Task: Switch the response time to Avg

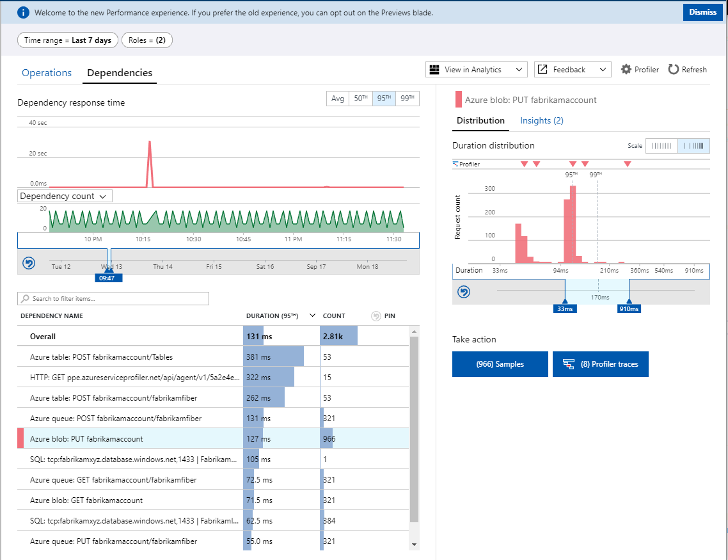Action: coord(337,99)
